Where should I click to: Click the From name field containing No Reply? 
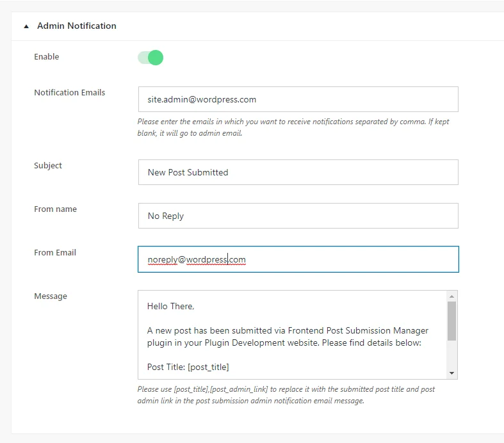click(x=298, y=216)
